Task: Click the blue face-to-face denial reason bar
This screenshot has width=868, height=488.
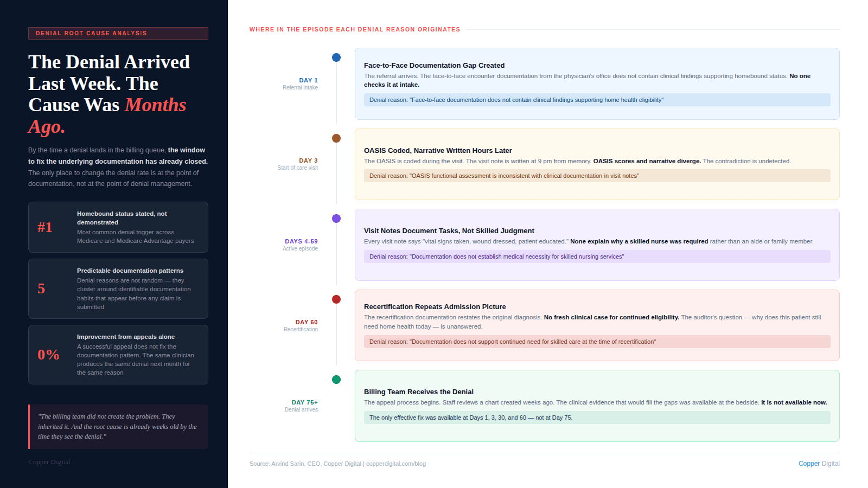Action: [597, 100]
